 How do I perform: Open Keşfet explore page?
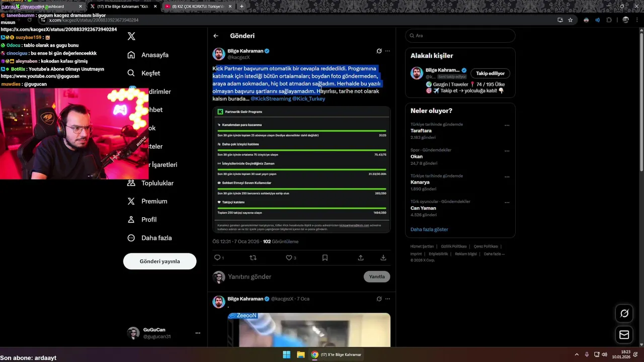point(144,73)
